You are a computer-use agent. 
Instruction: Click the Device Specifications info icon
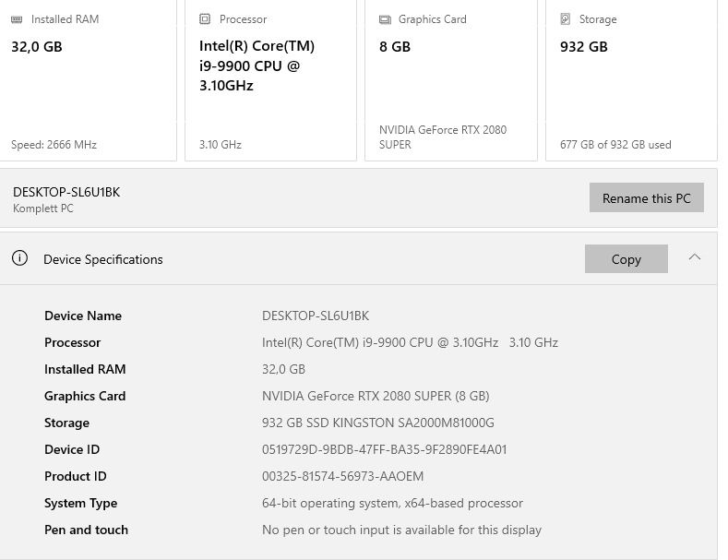pyautogui.click(x=19, y=258)
